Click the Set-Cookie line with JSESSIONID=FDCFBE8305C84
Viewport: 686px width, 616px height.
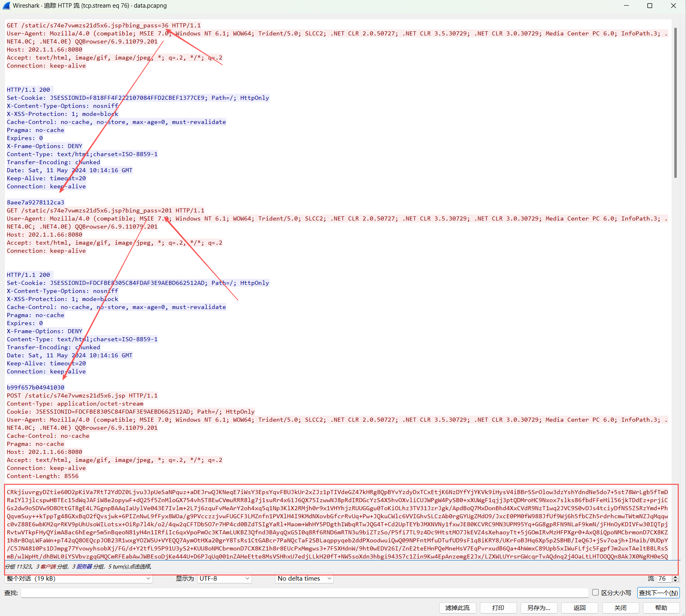138,283
